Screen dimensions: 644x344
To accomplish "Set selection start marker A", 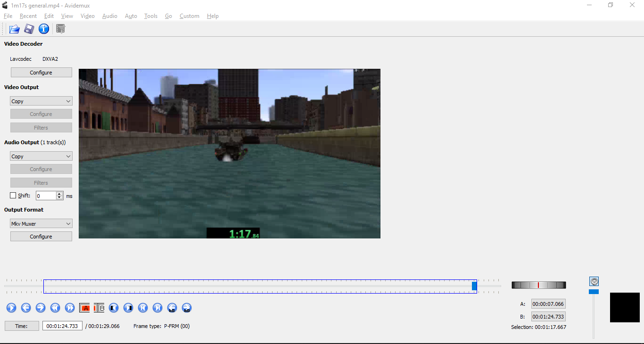I will [85, 308].
